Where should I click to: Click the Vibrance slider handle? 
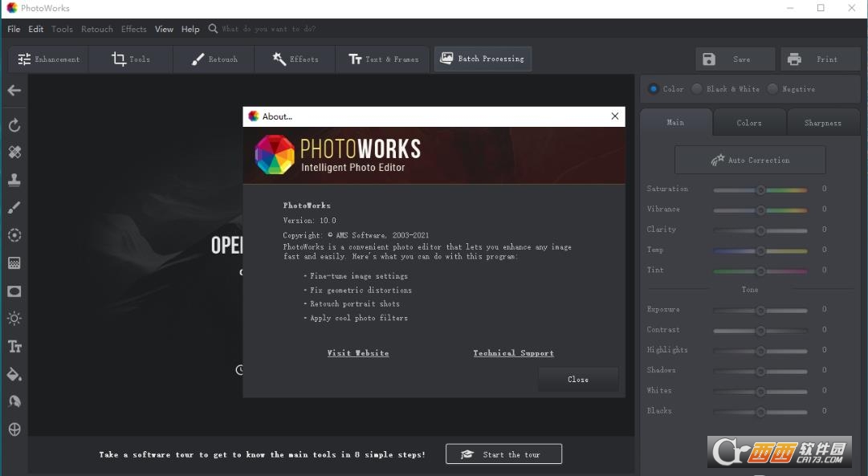pyautogui.click(x=760, y=210)
